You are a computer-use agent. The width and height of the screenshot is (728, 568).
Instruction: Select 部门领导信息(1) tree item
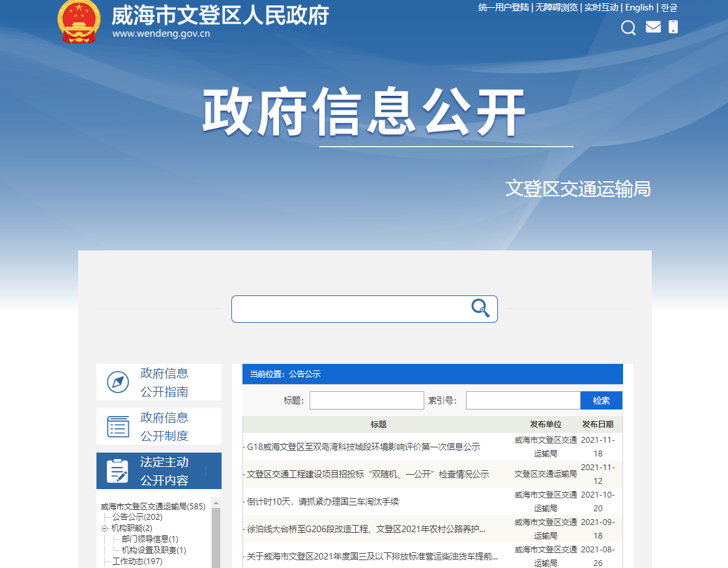coord(149,539)
